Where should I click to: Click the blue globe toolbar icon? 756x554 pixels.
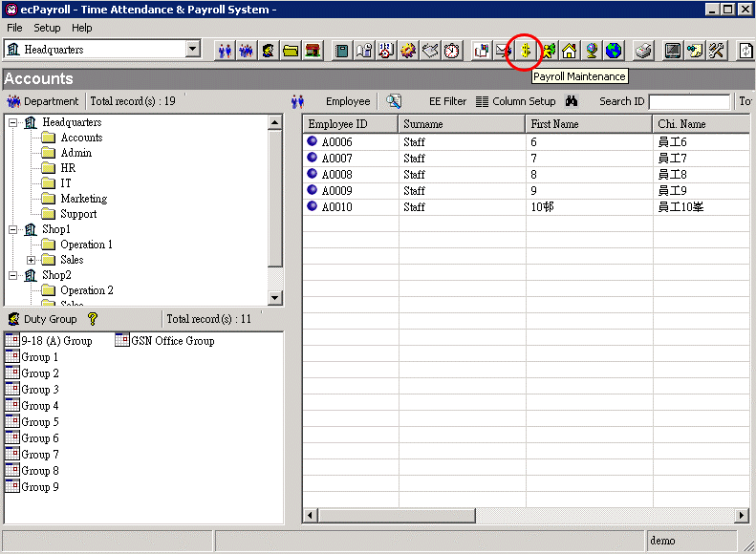614,51
